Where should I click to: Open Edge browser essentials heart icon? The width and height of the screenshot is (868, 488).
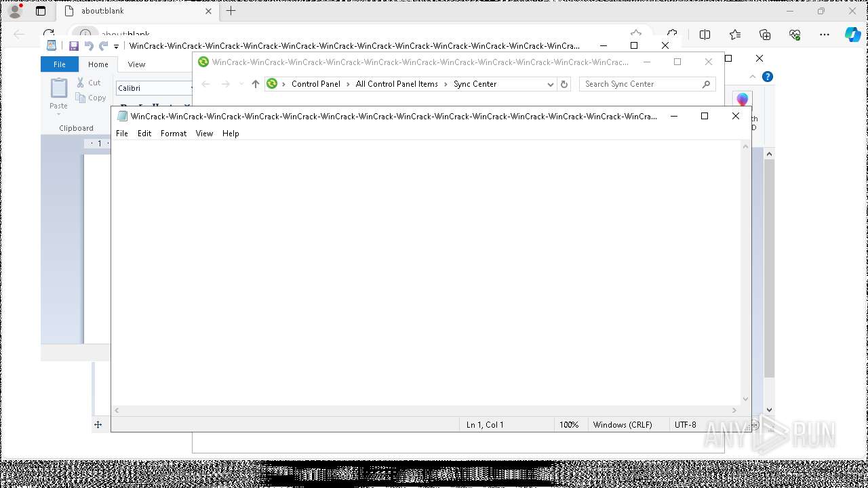click(795, 35)
